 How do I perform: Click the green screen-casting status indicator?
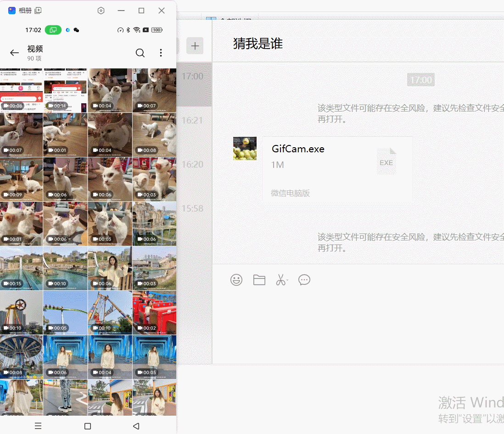click(x=53, y=30)
